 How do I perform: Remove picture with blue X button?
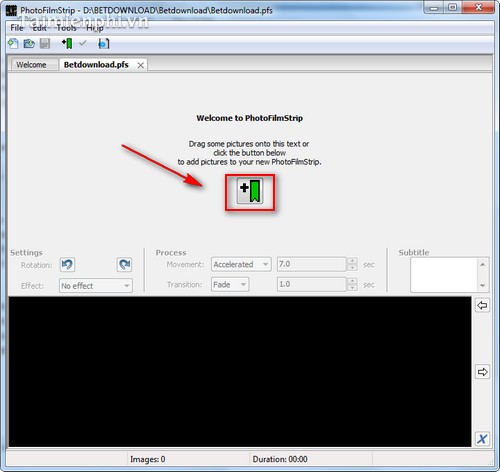point(482,439)
